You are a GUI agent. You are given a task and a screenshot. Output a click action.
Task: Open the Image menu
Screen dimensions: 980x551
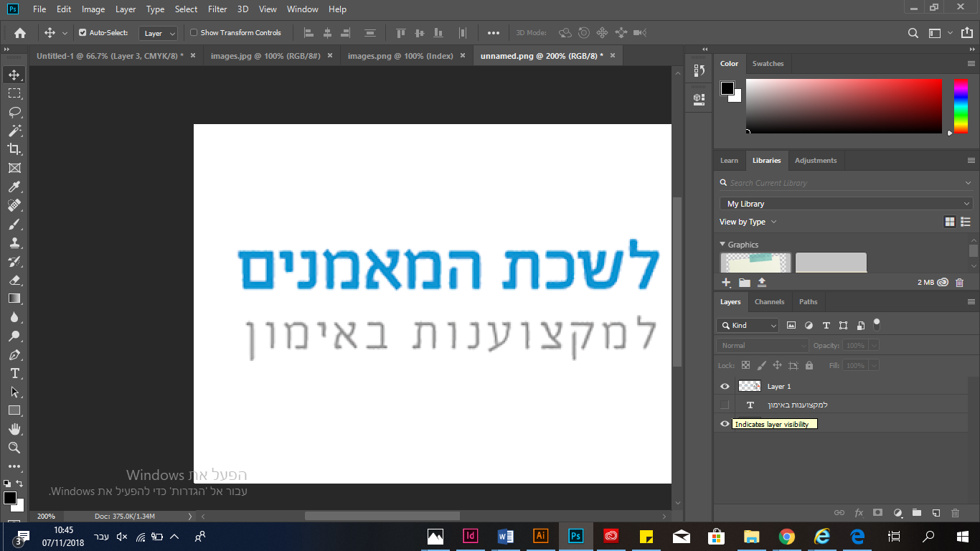click(93, 9)
